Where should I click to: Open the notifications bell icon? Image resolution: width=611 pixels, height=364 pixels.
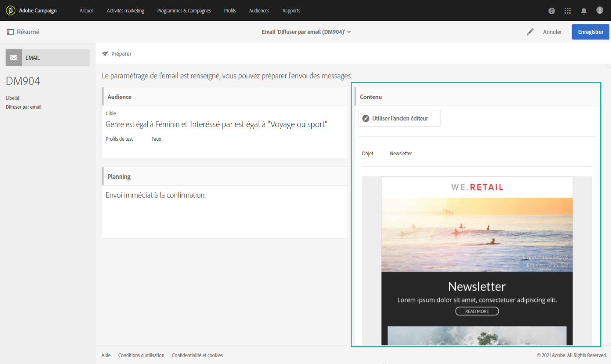point(584,11)
